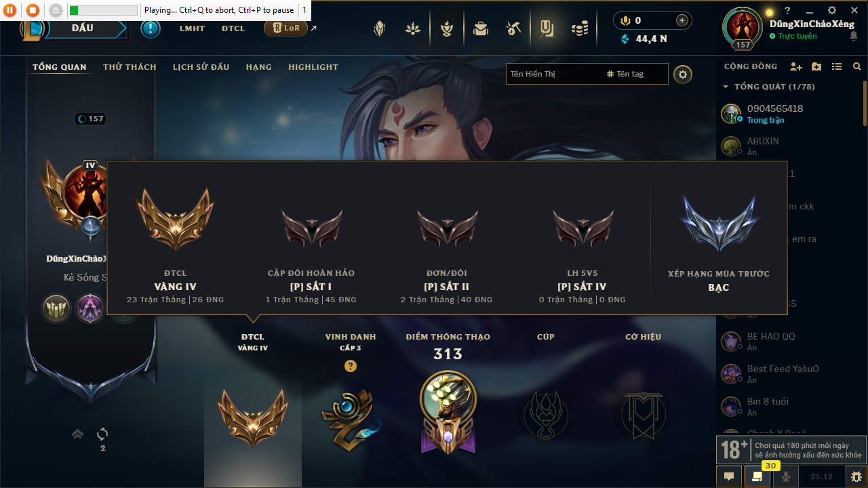Click the search icon in friends panel
Image resolution: width=868 pixels, height=488 pixels.
pyautogui.click(x=857, y=66)
